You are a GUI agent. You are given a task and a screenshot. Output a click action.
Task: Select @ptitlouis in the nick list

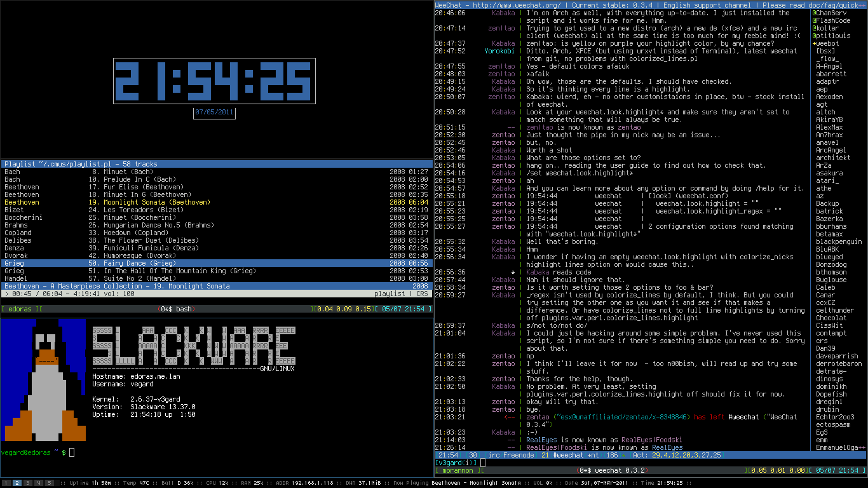[831, 36]
